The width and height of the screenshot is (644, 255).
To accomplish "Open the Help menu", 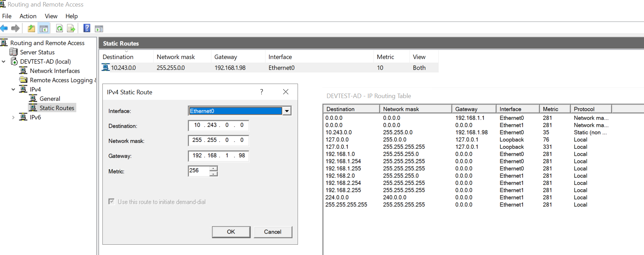I will (x=71, y=16).
